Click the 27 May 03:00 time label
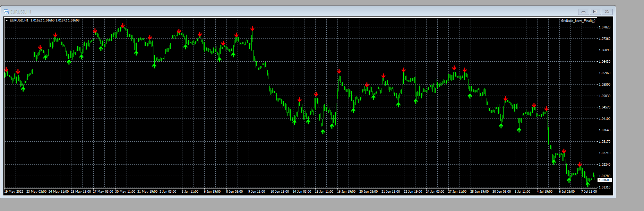The image size is (644, 211). coord(103,192)
